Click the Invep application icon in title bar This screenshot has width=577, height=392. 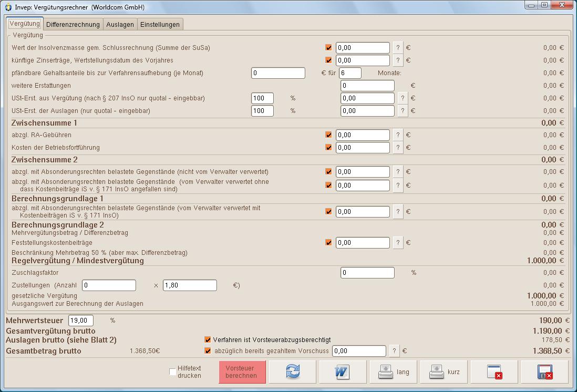click(x=8, y=7)
